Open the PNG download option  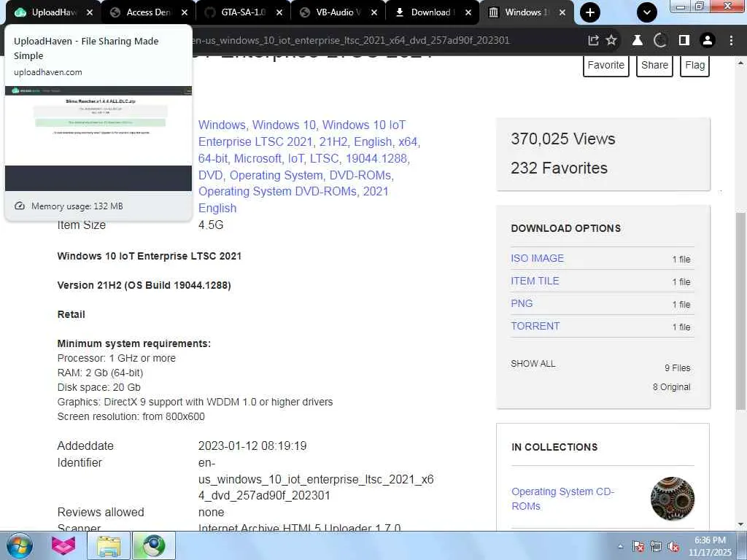(x=522, y=303)
